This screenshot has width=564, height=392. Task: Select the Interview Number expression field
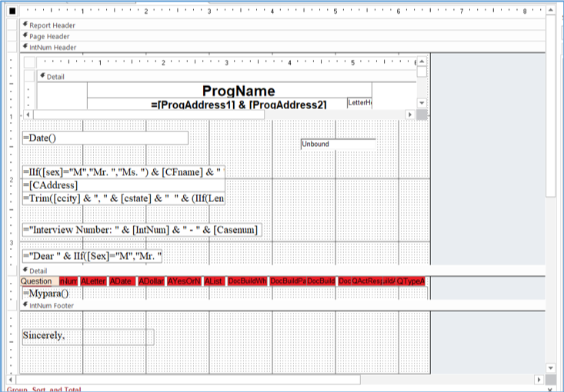click(141, 230)
